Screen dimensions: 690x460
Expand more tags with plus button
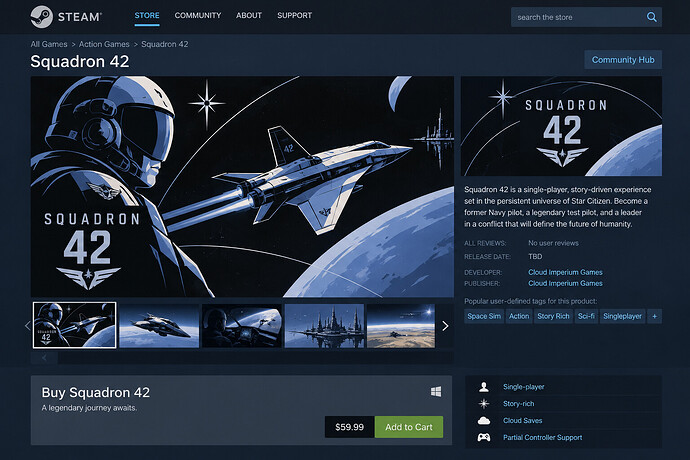(x=654, y=316)
